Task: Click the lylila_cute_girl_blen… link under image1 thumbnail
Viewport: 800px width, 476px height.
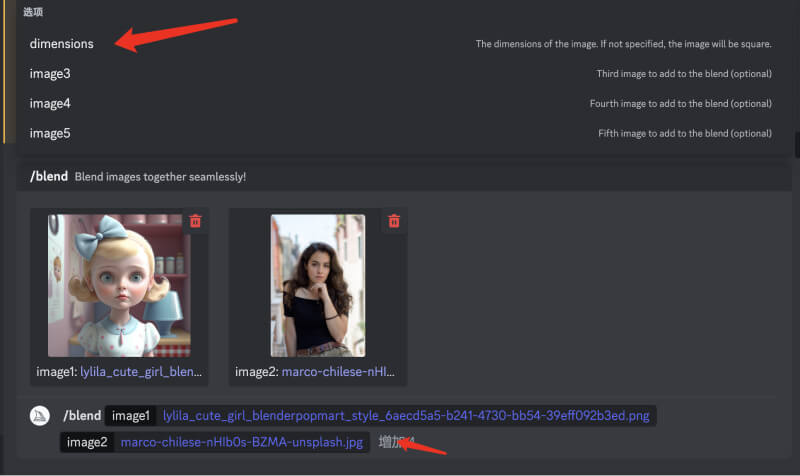Action: point(141,372)
